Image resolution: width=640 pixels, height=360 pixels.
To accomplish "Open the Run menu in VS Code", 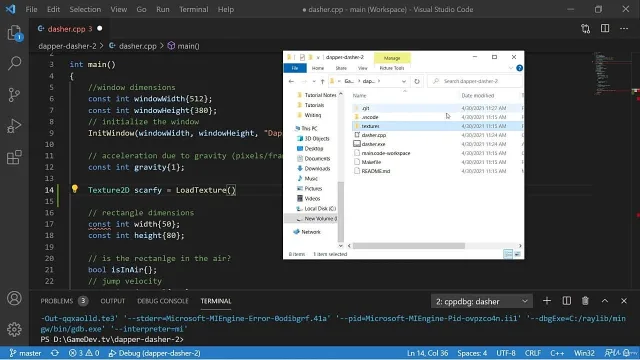I will coord(162,9).
